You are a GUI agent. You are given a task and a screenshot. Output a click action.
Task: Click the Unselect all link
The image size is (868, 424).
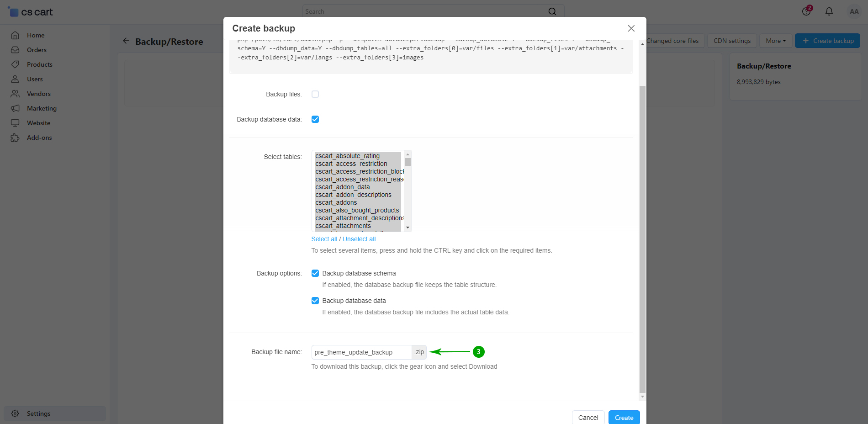[x=359, y=239]
